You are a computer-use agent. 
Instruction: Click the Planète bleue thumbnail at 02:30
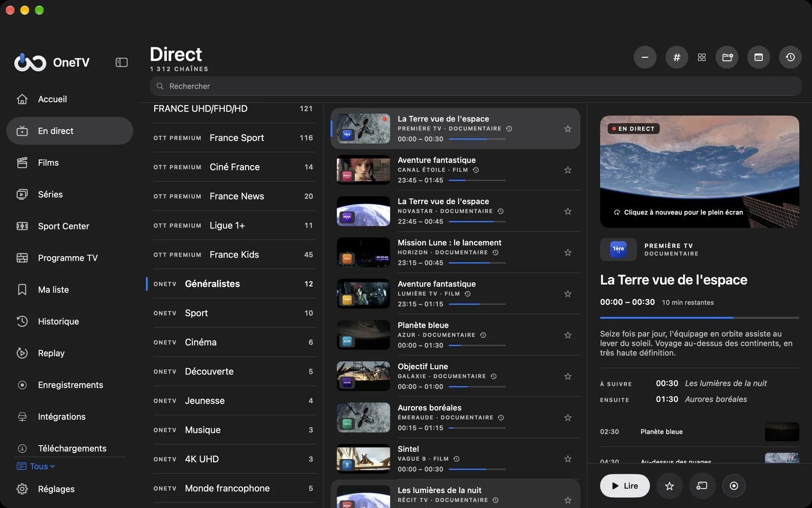pyautogui.click(x=782, y=432)
